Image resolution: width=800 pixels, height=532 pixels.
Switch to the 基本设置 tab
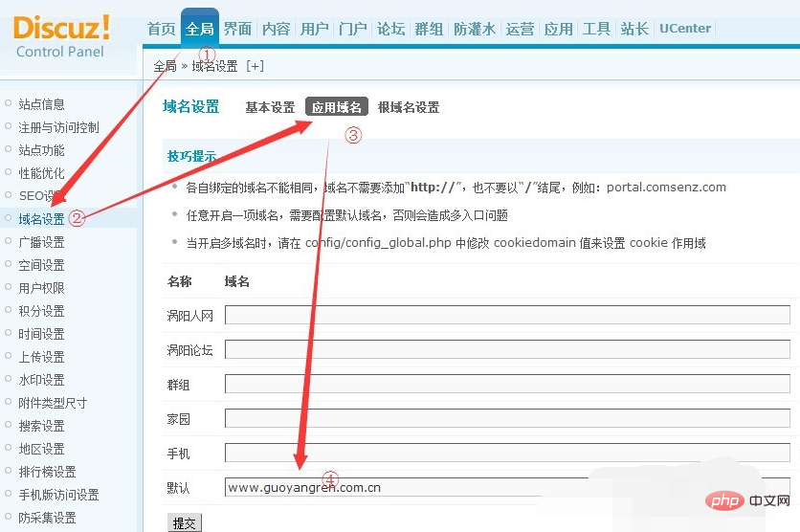270,107
